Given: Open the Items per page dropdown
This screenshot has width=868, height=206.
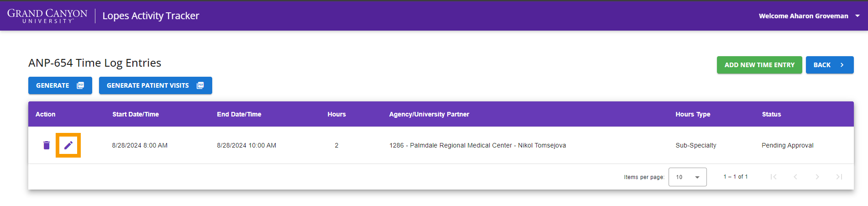Looking at the screenshot, I should [x=687, y=177].
